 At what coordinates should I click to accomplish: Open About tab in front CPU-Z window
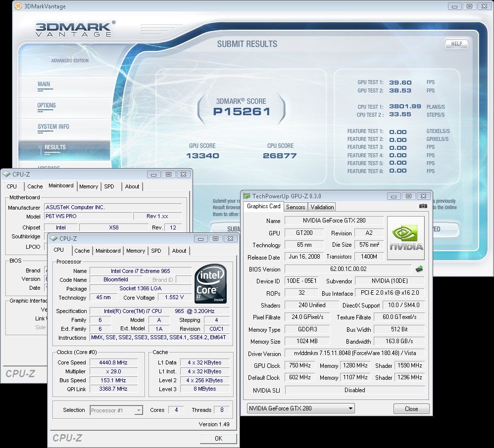click(179, 251)
